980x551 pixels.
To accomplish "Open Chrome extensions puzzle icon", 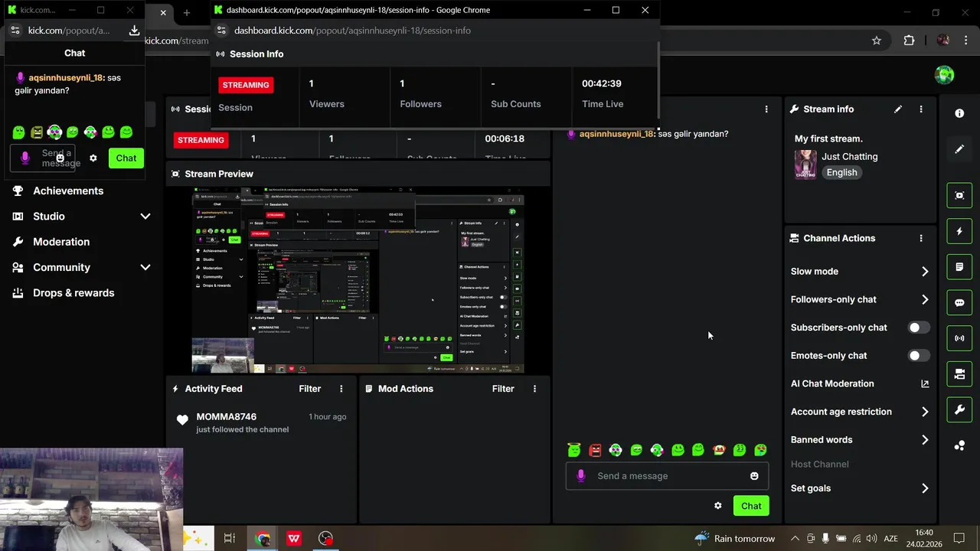I will (x=909, y=41).
